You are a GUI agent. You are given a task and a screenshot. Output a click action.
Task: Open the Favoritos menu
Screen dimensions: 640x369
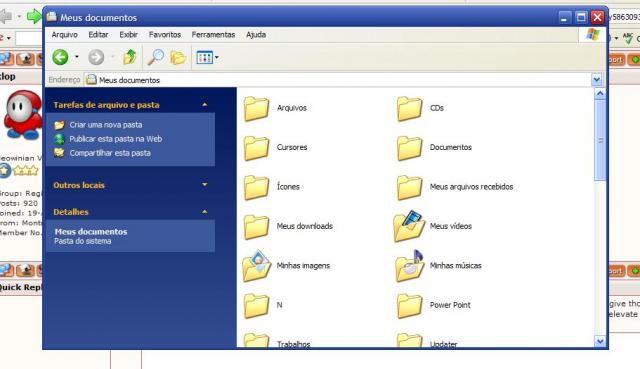164,35
